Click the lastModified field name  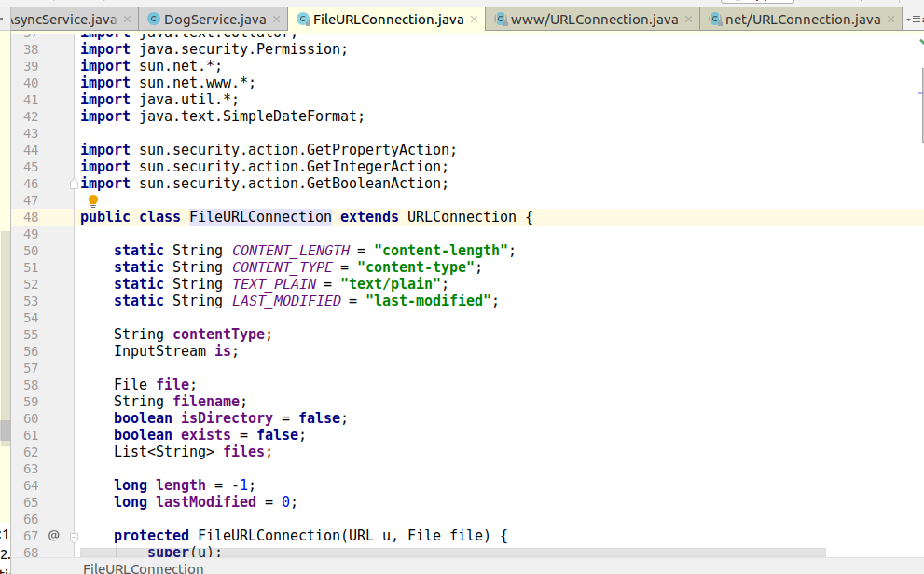(x=206, y=502)
